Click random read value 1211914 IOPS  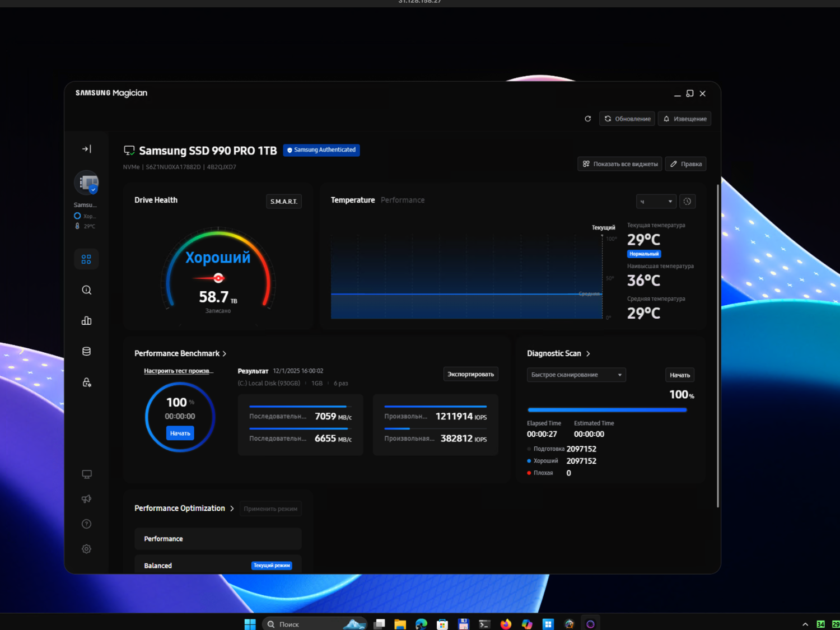(x=461, y=417)
